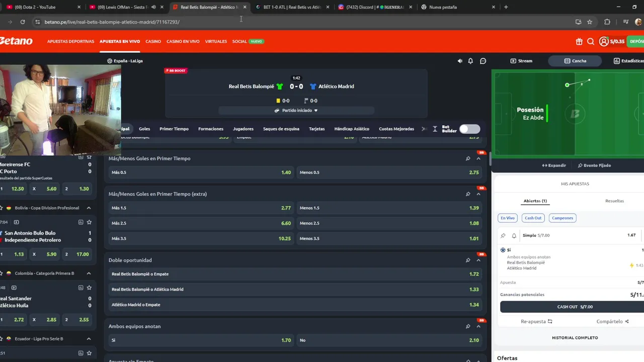Screen dimensions: 644x362
Task: Open the chat bubble icon in match header
Action: coord(483,61)
